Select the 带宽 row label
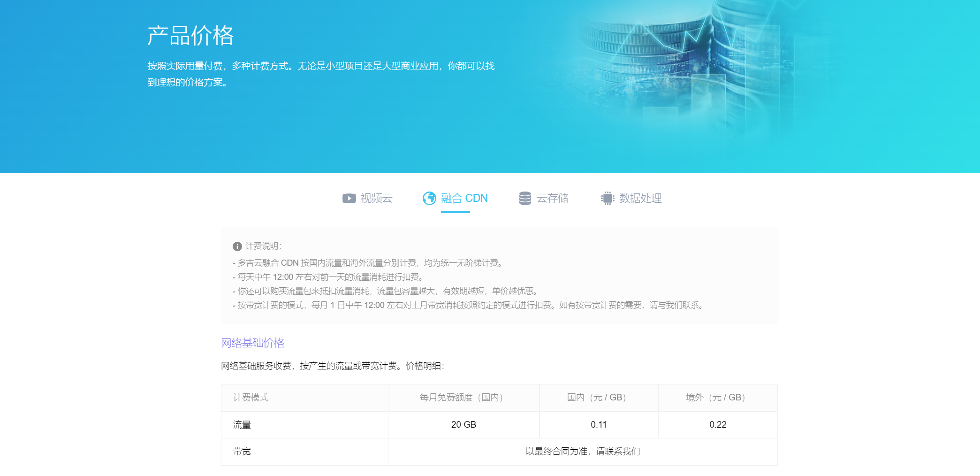Viewport: 980px width, 476px height. tap(242, 452)
